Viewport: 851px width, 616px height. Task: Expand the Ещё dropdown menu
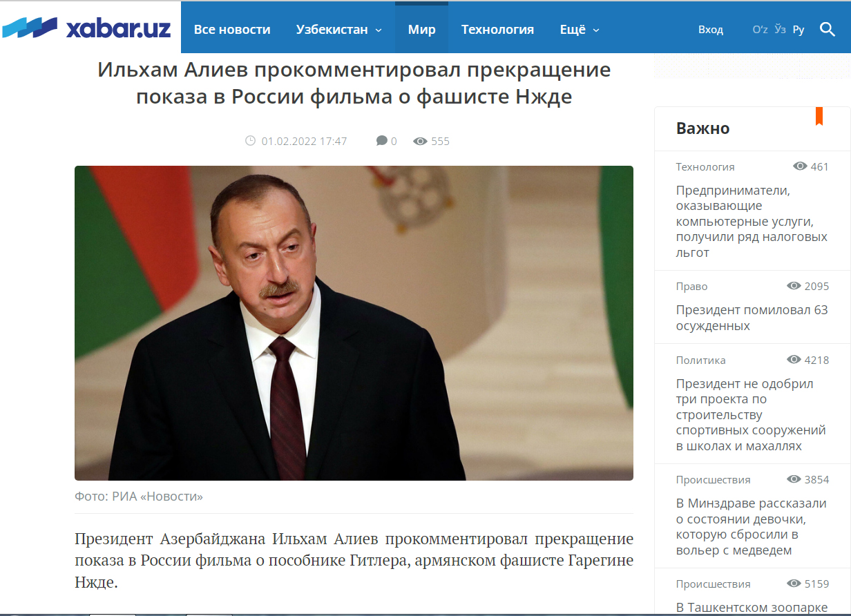580,30
